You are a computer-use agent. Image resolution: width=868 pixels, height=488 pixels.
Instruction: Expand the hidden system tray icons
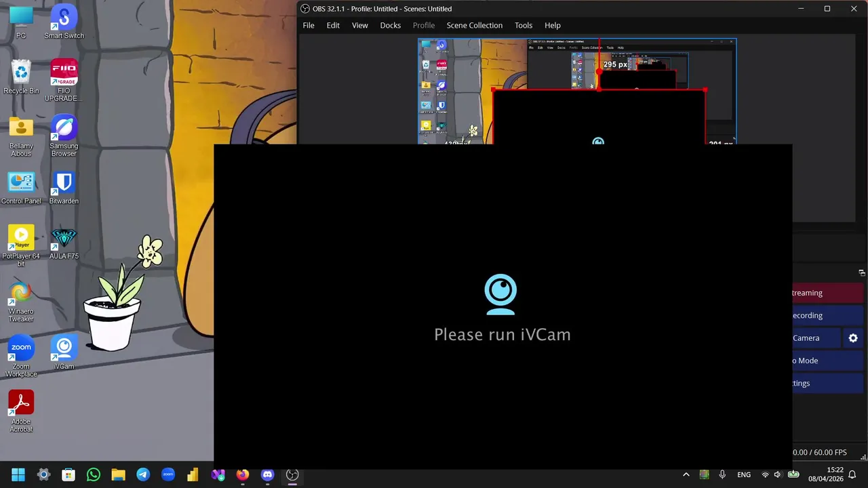pos(686,474)
